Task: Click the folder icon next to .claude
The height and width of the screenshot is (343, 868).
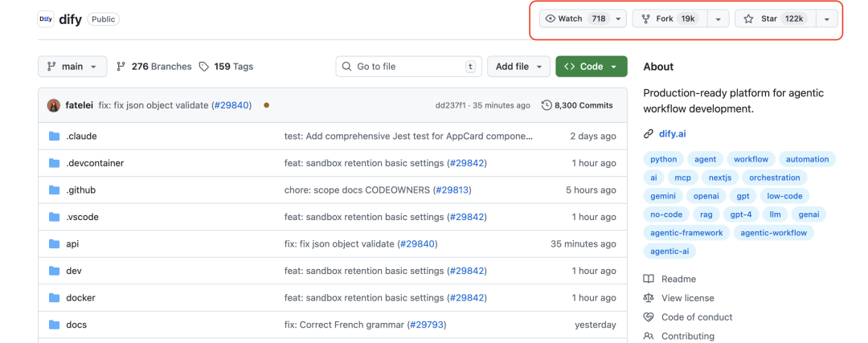Action: point(54,136)
